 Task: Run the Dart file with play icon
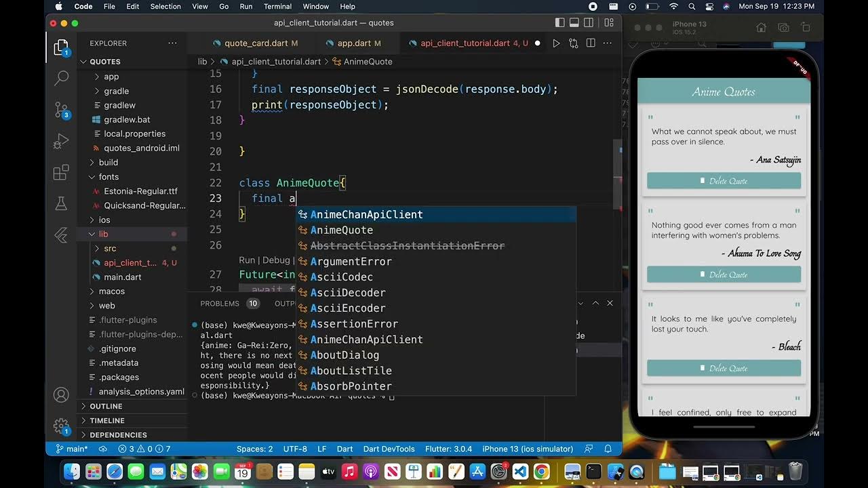(x=556, y=43)
